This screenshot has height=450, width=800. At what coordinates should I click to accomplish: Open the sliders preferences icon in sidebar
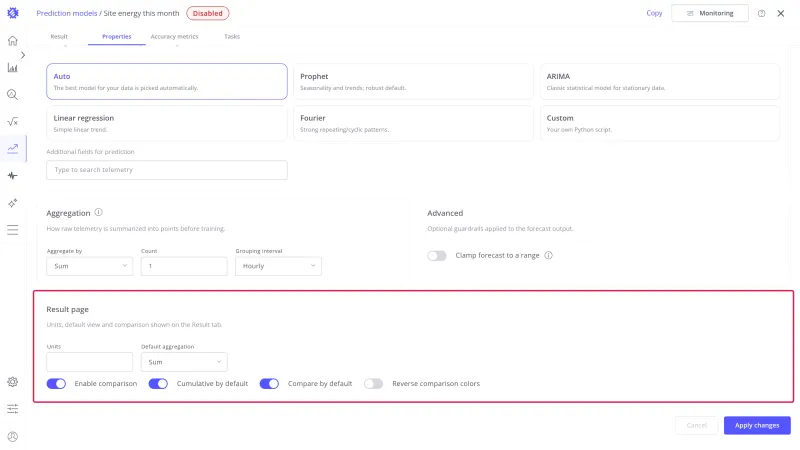[x=13, y=409]
